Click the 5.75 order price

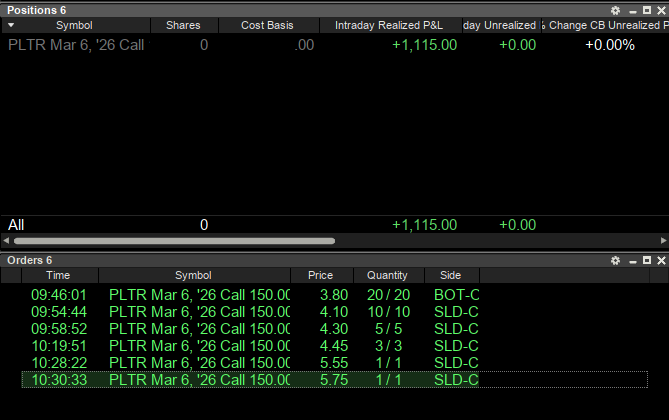(334, 380)
